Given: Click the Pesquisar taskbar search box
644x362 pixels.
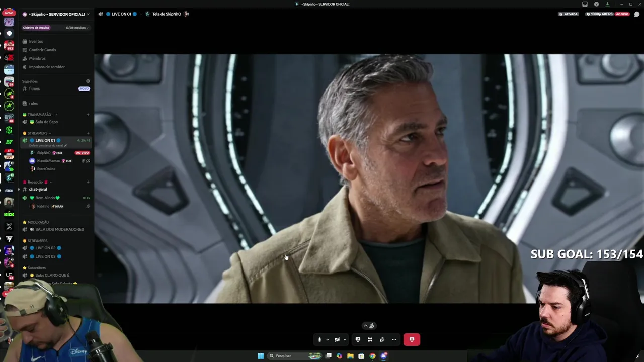Looking at the screenshot, I should [295, 356].
